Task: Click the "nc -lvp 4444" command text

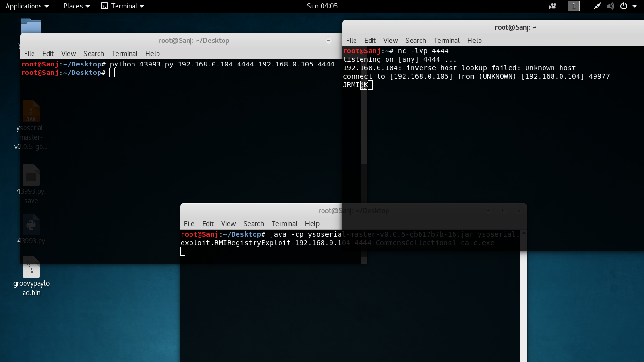Action: pos(423,51)
